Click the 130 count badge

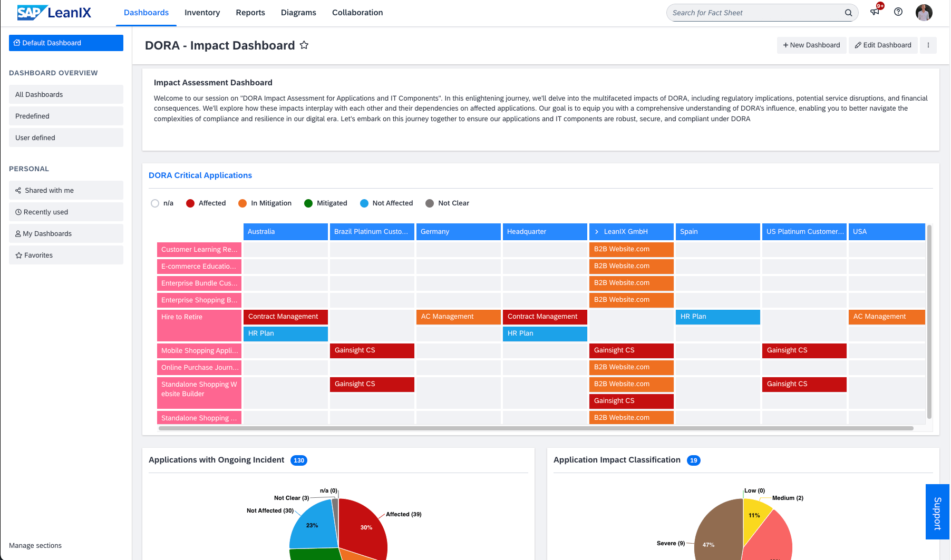[299, 460]
